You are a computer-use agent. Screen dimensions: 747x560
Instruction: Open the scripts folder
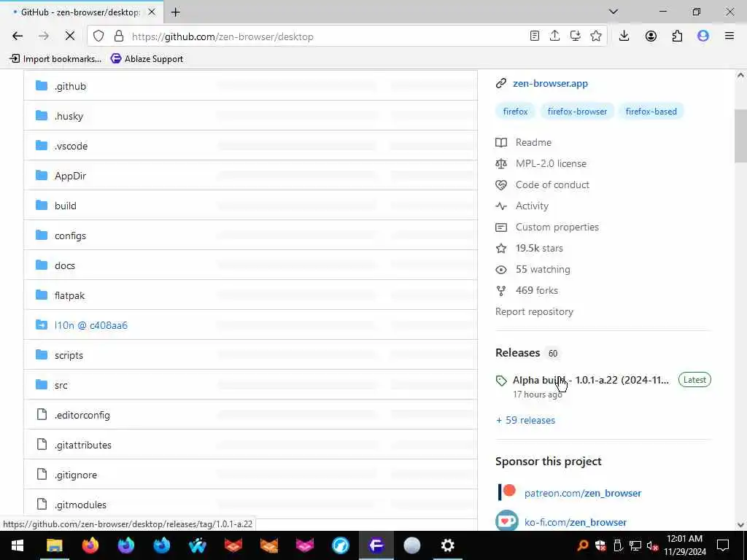pos(69,356)
